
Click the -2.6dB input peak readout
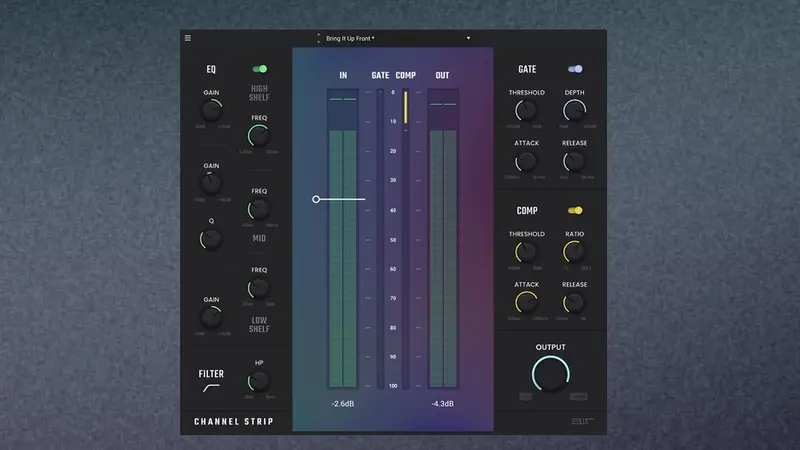tap(343, 404)
